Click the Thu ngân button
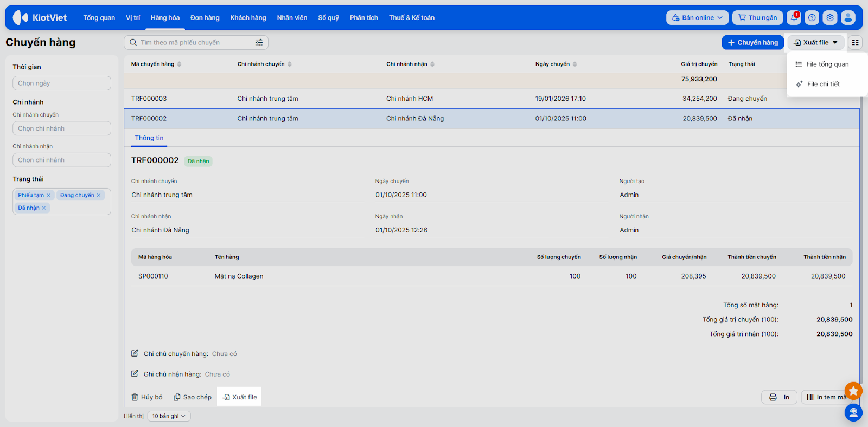Image resolution: width=868 pixels, height=427 pixels. tap(758, 18)
